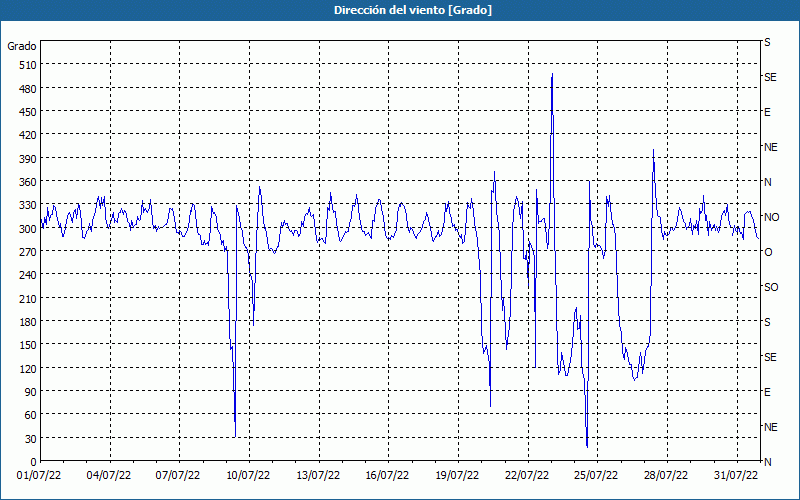Click the 360 value on the y-axis
800x500 pixels.
click(28, 182)
